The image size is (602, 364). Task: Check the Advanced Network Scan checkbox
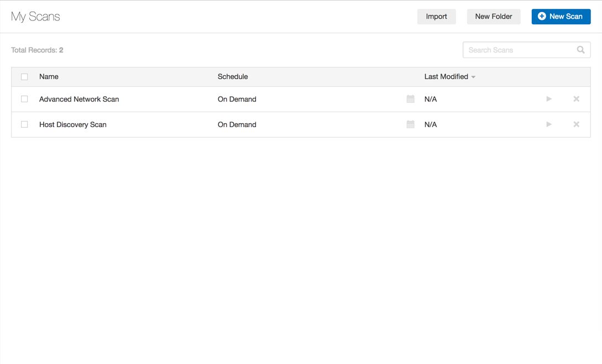click(x=24, y=99)
